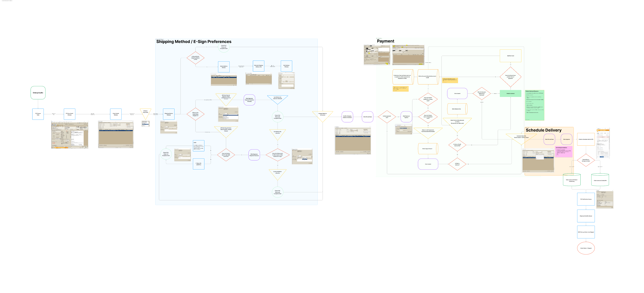
Task: Select the green Patient outreach box
Action: click(511, 94)
